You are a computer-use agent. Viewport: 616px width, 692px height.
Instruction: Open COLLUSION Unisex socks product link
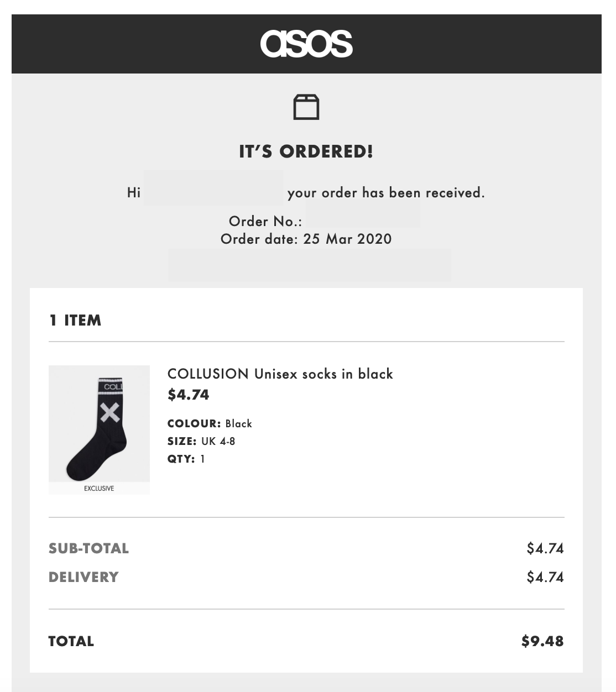tap(280, 374)
